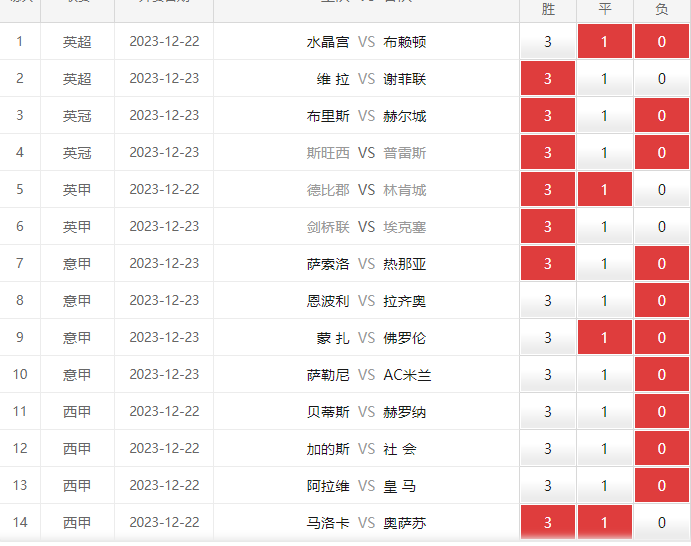Image resolution: width=691 pixels, height=546 pixels.
Task: Click the team name 水晶宫
Action: coord(328,42)
